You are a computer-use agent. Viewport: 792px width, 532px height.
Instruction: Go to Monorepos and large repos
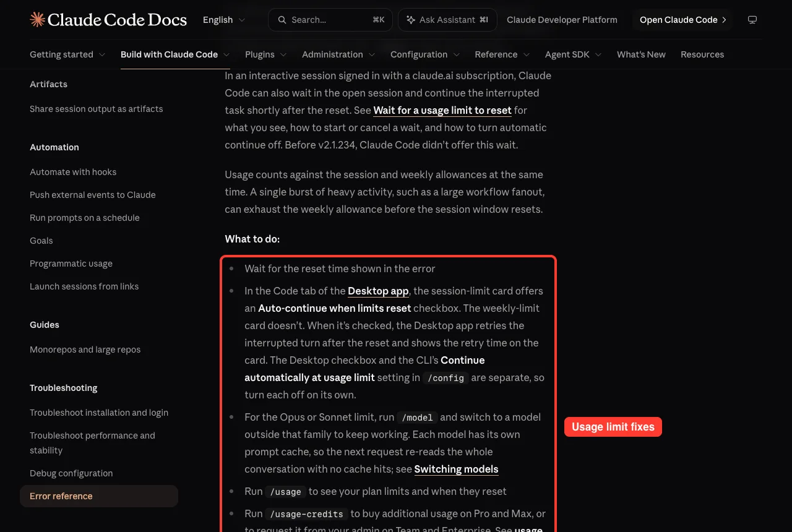tap(85, 350)
